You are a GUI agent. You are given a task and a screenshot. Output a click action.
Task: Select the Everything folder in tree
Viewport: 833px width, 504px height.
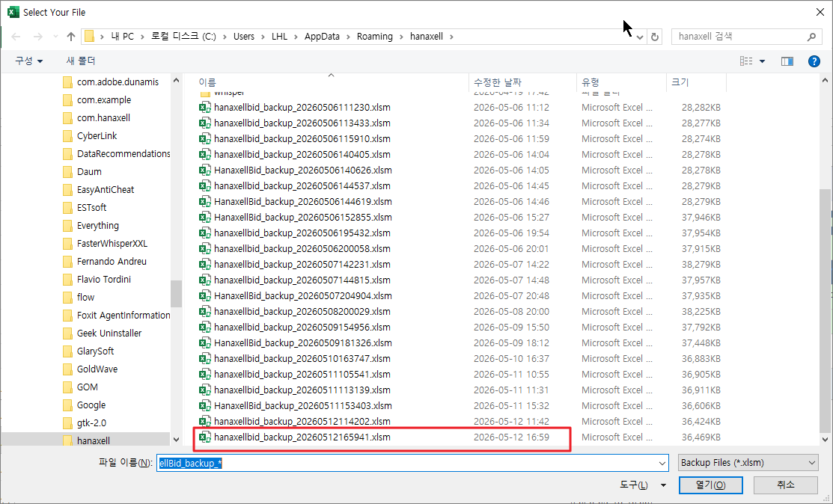pyautogui.click(x=98, y=226)
